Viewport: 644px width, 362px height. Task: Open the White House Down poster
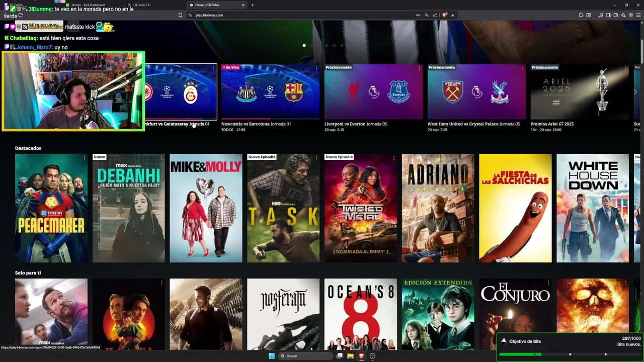coord(593,208)
